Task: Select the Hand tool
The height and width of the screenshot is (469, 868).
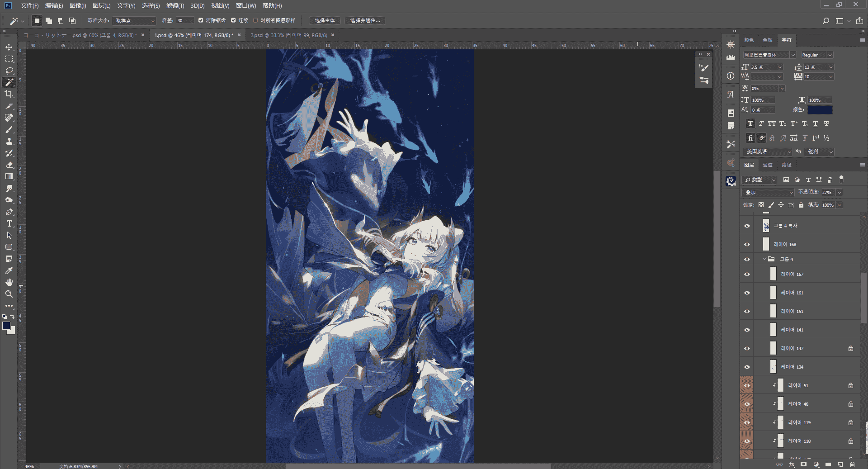Action: [9, 282]
